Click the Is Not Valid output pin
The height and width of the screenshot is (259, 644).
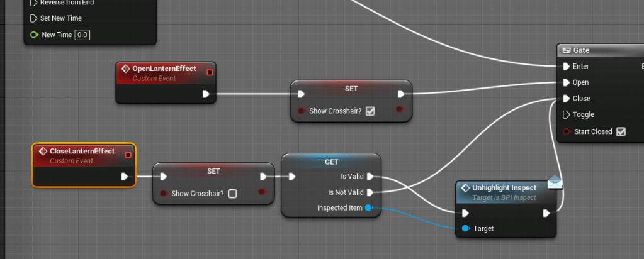(x=370, y=192)
